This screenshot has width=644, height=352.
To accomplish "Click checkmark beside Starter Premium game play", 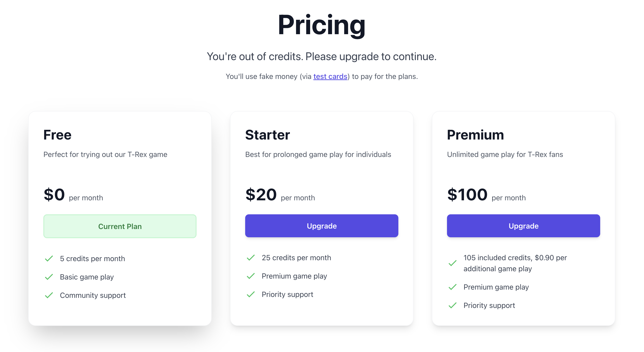I will coord(250,276).
